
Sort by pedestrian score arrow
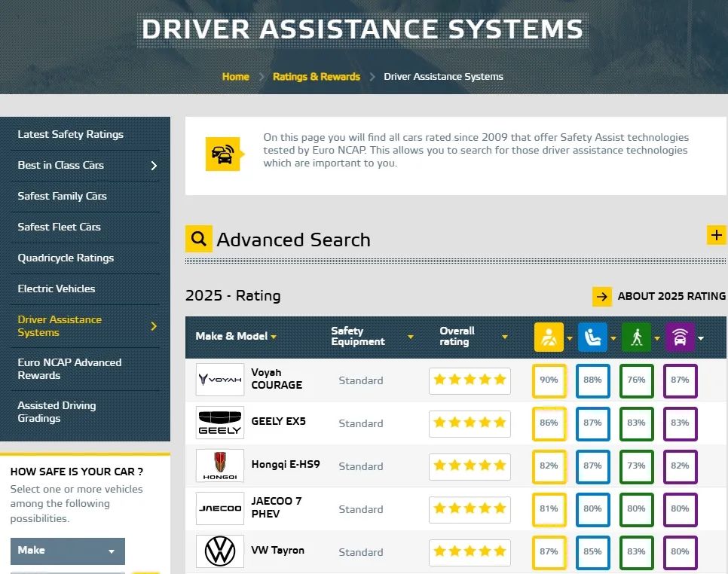(657, 338)
